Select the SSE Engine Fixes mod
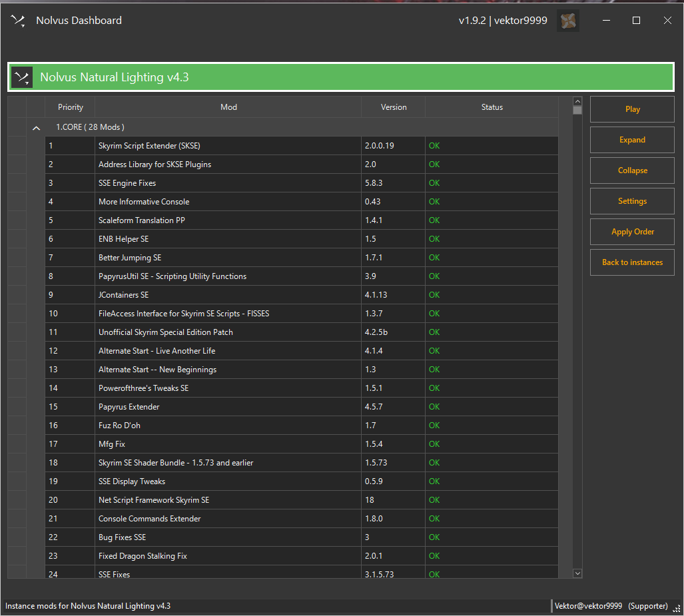The image size is (684, 616). coord(302,183)
